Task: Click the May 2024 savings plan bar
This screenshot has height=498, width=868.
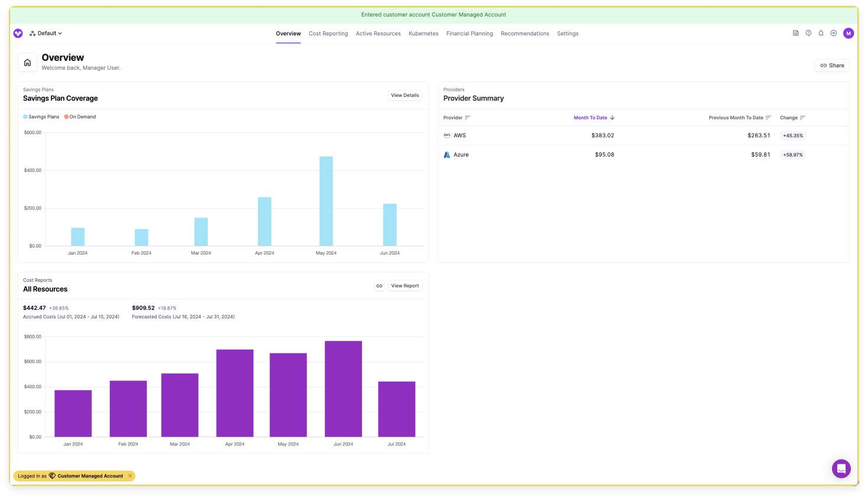Action: (x=326, y=201)
